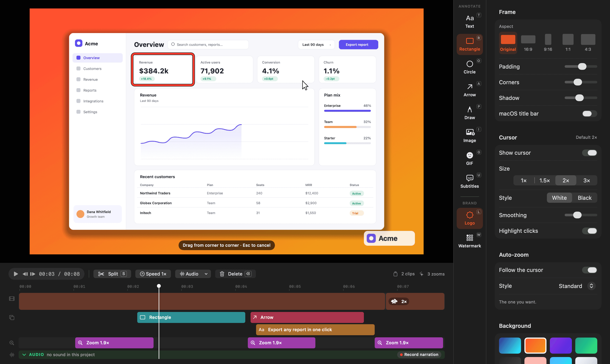The height and width of the screenshot is (364, 610).
Task: Step forward one frame
Action: pos(33,274)
